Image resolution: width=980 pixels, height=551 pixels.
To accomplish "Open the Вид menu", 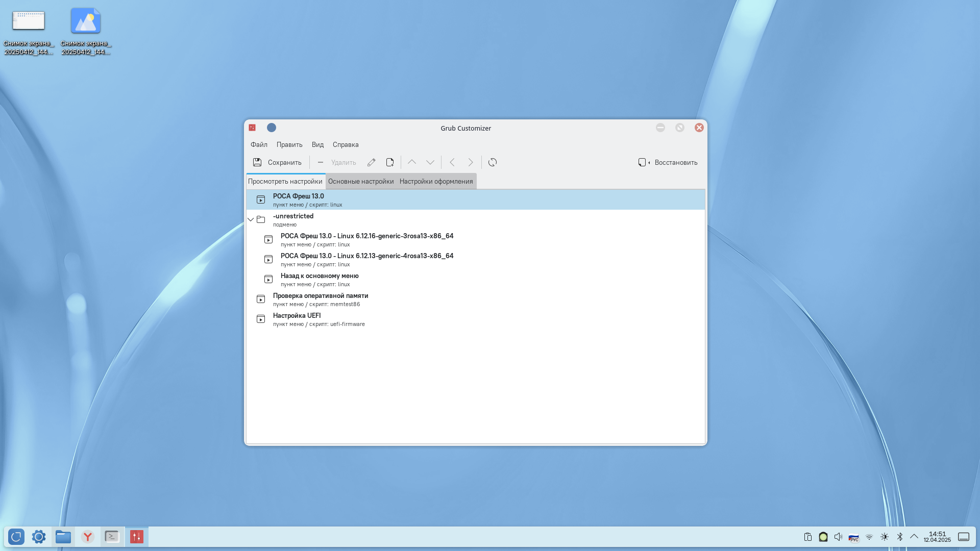I will point(317,144).
